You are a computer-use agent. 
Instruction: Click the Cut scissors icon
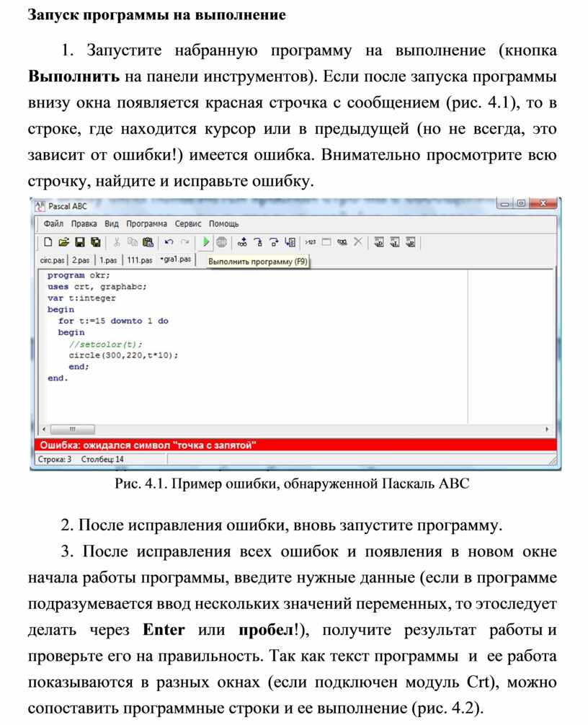pyautogui.click(x=116, y=242)
